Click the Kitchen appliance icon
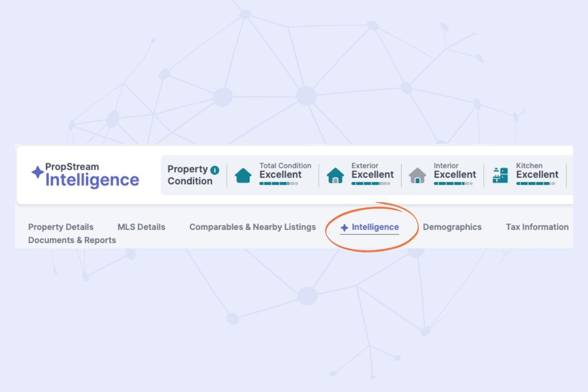The image size is (588, 392). click(499, 175)
